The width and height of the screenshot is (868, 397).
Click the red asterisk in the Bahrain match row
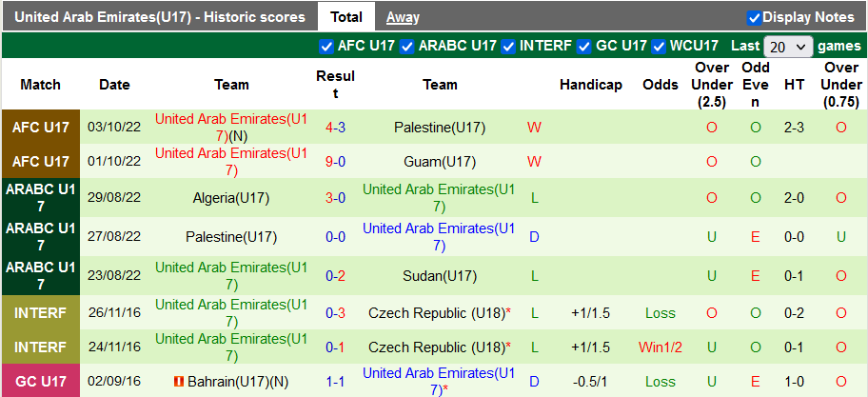pyautogui.click(x=446, y=389)
